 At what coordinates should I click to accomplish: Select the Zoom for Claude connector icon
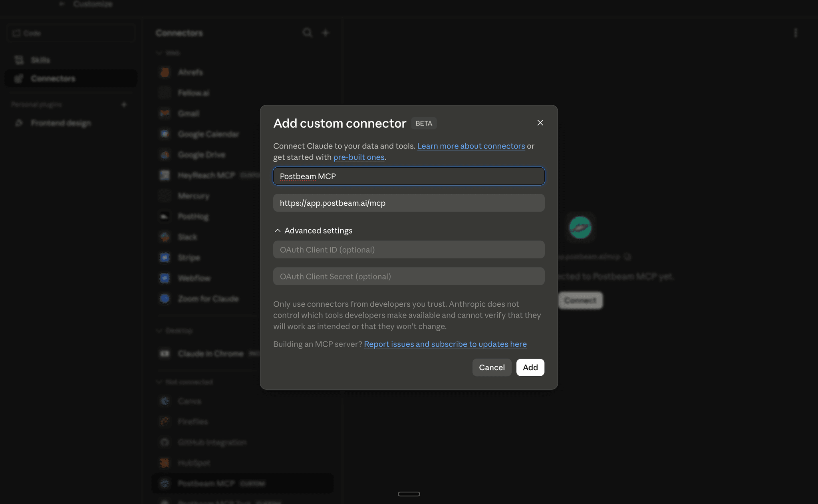click(x=165, y=299)
